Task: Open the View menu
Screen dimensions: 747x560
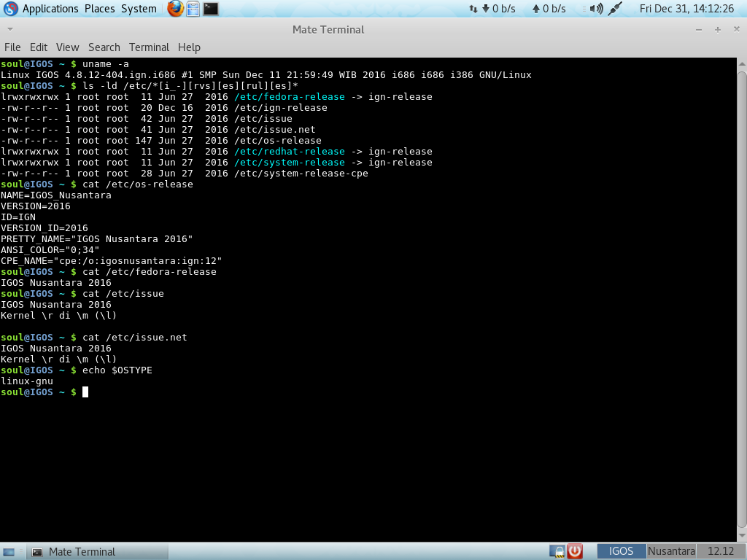Action: pos(68,47)
